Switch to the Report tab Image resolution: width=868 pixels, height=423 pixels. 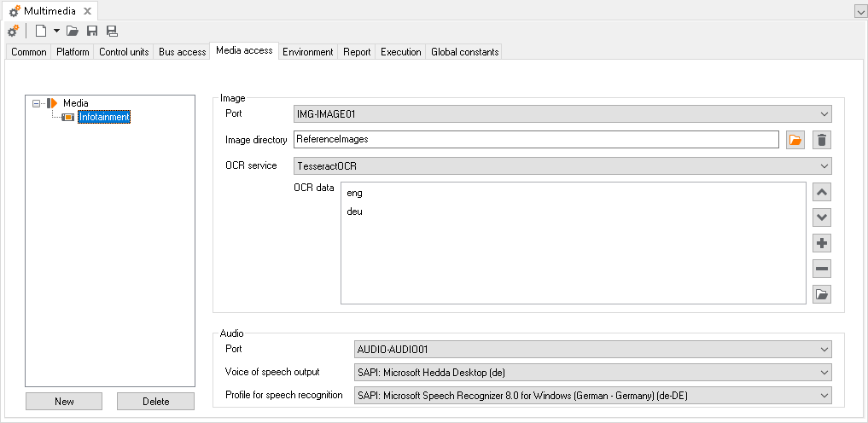[357, 52]
